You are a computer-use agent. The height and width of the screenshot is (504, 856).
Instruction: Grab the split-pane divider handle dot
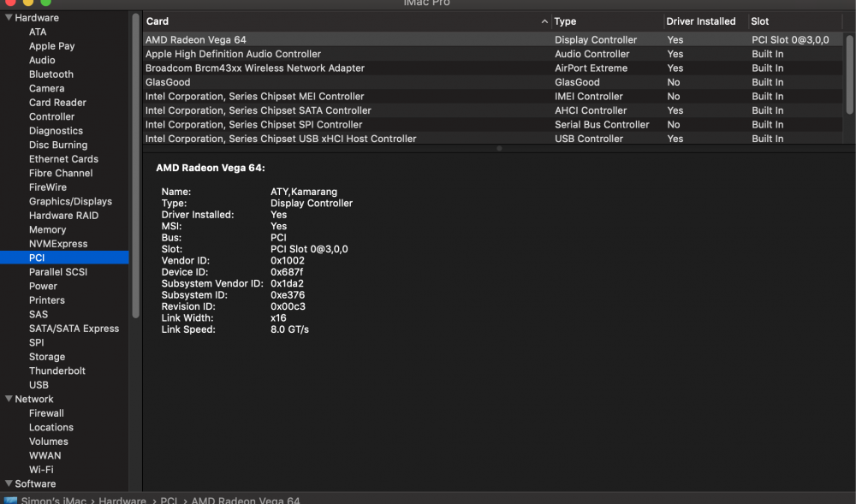click(499, 148)
